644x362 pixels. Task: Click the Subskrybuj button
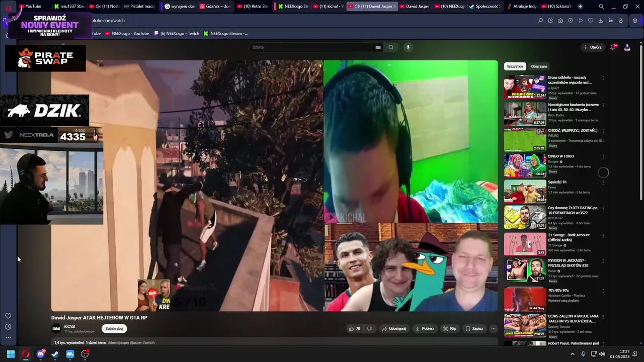(x=114, y=329)
